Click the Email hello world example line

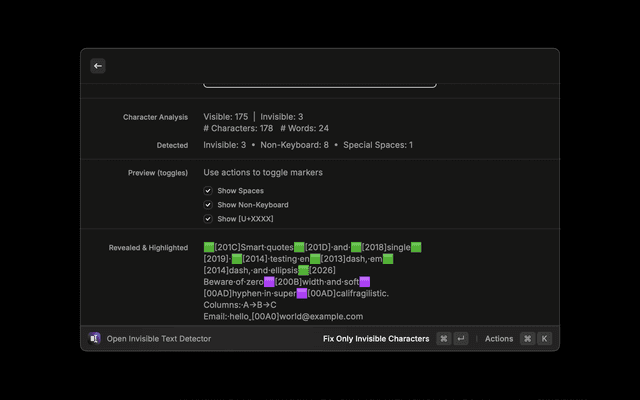pos(283,316)
